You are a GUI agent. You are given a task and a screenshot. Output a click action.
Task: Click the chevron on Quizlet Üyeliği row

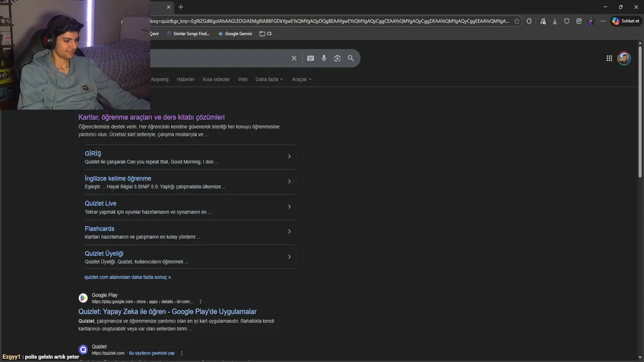pyautogui.click(x=289, y=257)
